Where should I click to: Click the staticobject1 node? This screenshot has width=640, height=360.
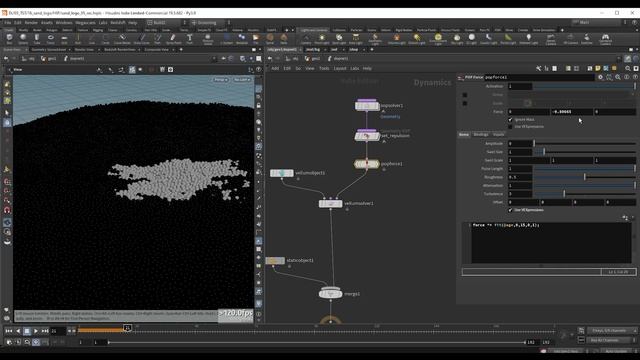click(275, 260)
